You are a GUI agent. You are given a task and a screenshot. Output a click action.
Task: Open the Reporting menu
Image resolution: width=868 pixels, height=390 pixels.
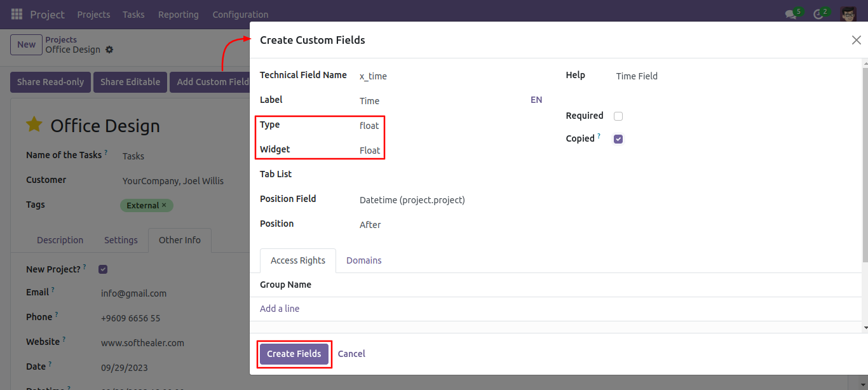click(179, 14)
